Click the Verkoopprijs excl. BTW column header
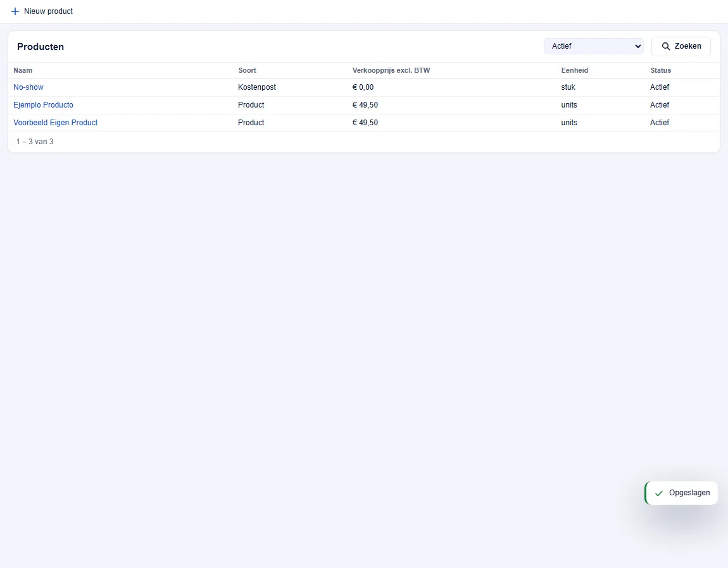The image size is (728, 568). click(391, 71)
